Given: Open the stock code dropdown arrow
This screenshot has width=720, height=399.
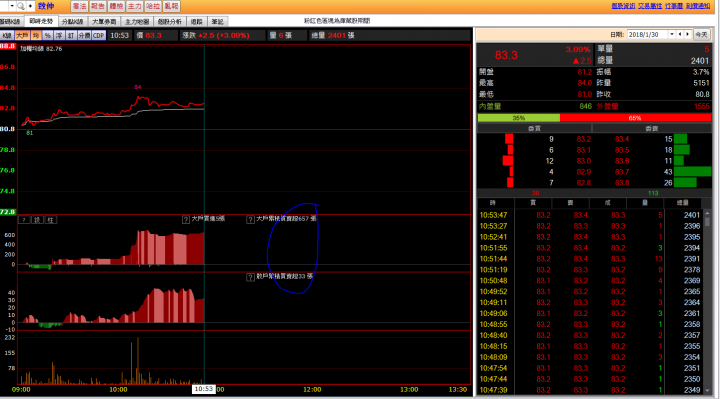Looking at the screenshot, I should [12, 6].
